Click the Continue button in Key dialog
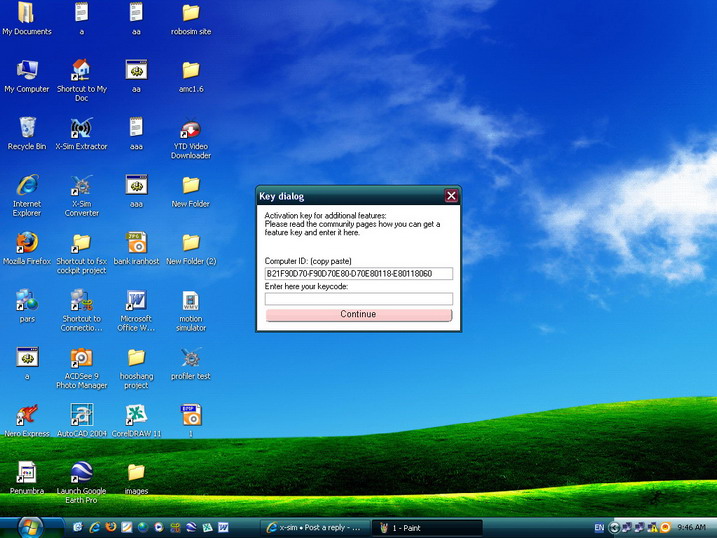Viewport: 717px width, 538px height. tap(358, 314)
